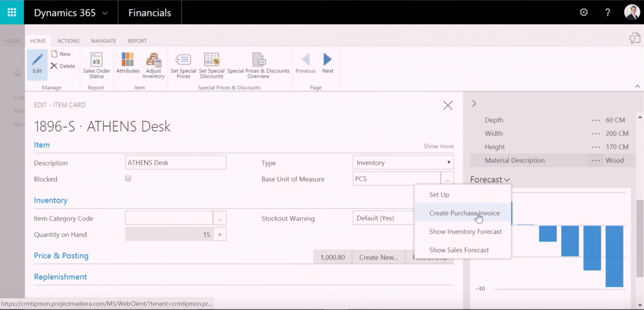Click the Material Description attribute row
644x310 pixels.
pos(553,160)
